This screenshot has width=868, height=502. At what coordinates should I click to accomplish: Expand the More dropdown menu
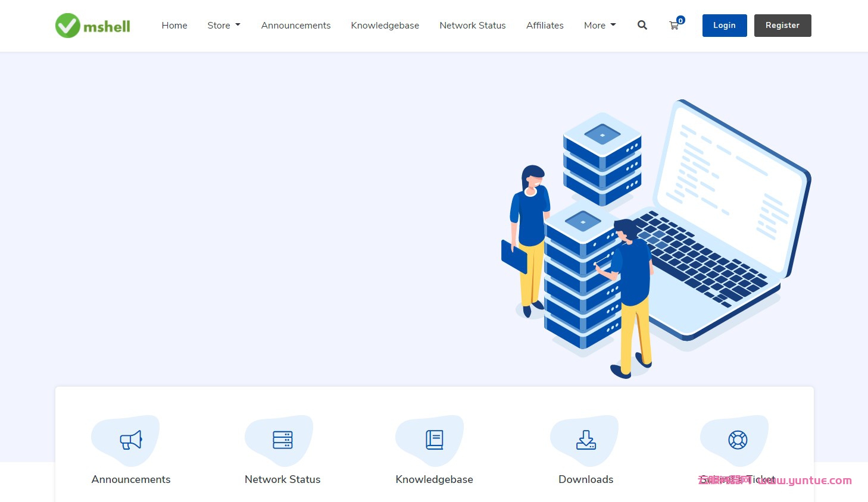[x=600, y=26]
